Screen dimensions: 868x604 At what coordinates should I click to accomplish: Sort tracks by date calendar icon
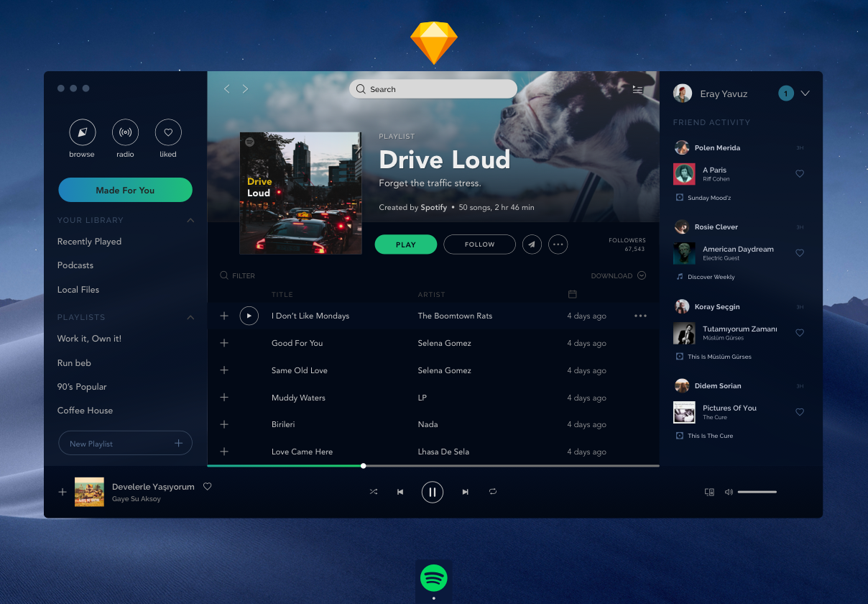click(573, 294)
